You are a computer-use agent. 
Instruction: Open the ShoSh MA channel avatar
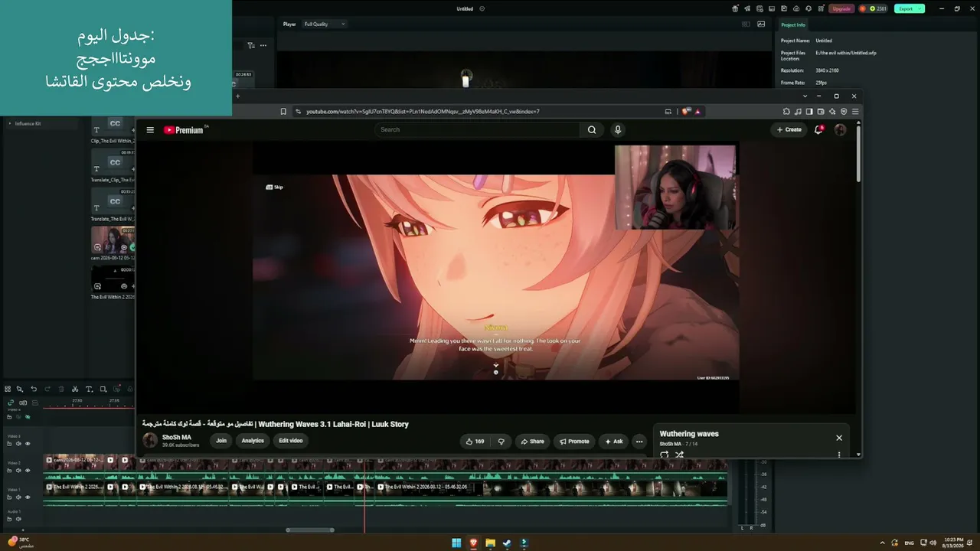click(150, 441)
